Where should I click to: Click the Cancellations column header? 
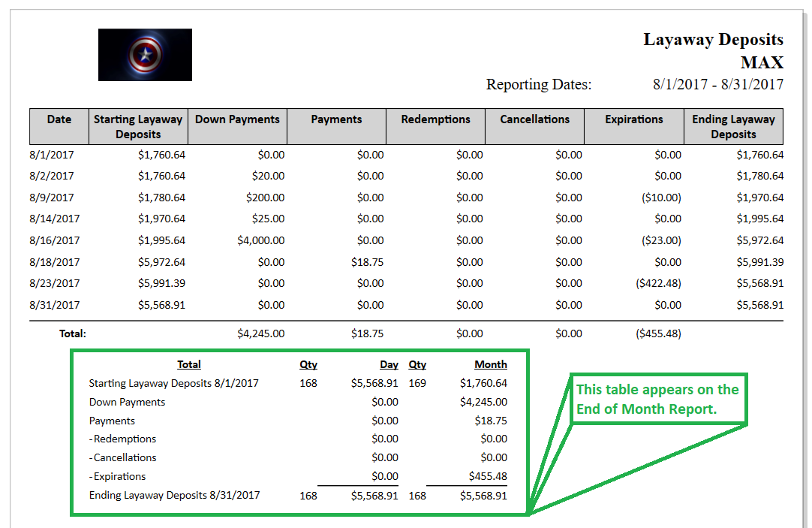pos(535,126)
